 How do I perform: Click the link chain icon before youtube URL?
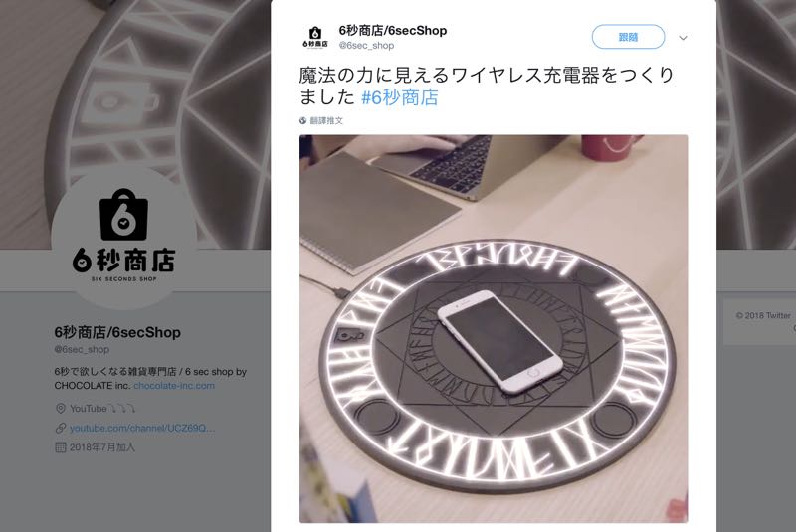coord(60,428)
